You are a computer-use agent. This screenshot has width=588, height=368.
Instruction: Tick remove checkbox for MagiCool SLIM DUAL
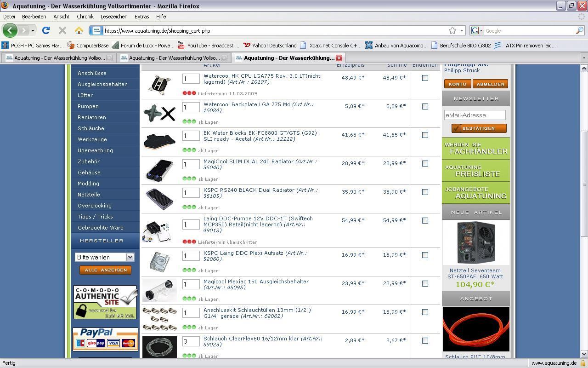pyautogui.click(x=425, y=163)
